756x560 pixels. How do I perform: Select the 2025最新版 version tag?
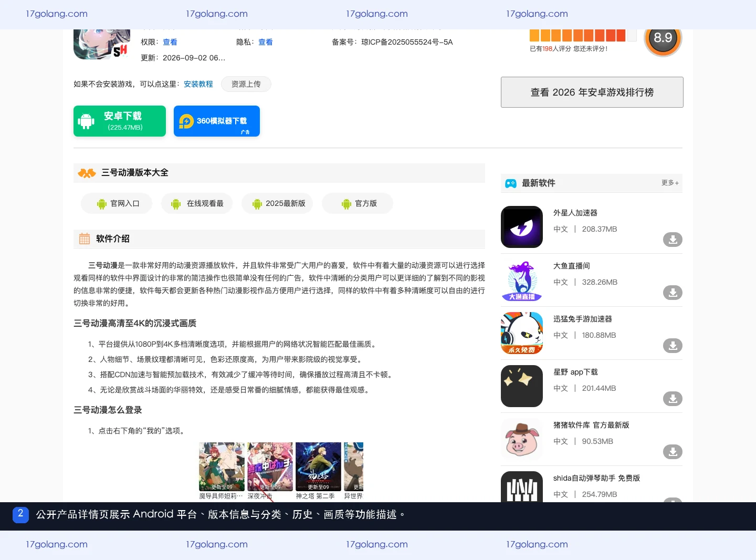[x=277, y=203]
